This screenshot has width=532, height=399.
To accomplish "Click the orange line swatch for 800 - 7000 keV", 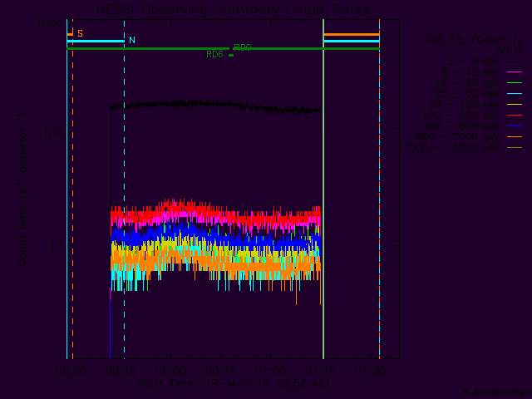I will (515, 136).
